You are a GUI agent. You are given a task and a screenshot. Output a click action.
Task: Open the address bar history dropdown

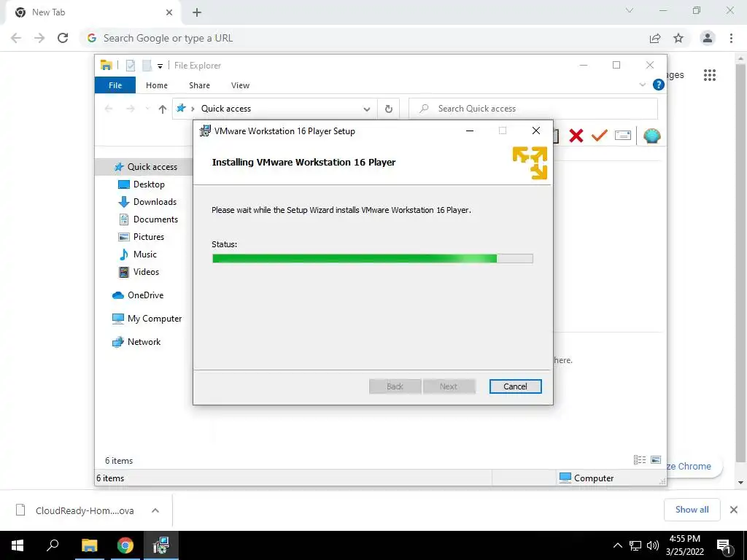tap(366, 109)
